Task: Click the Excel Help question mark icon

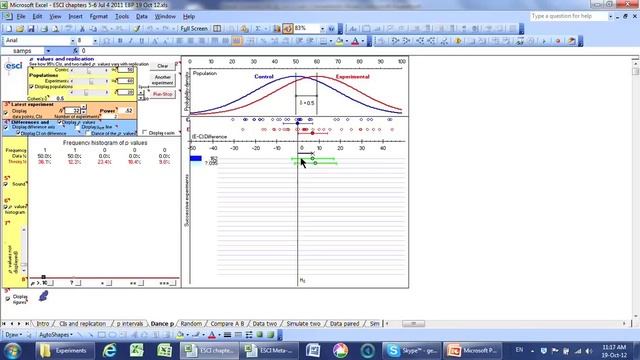Action: [331, 29]
